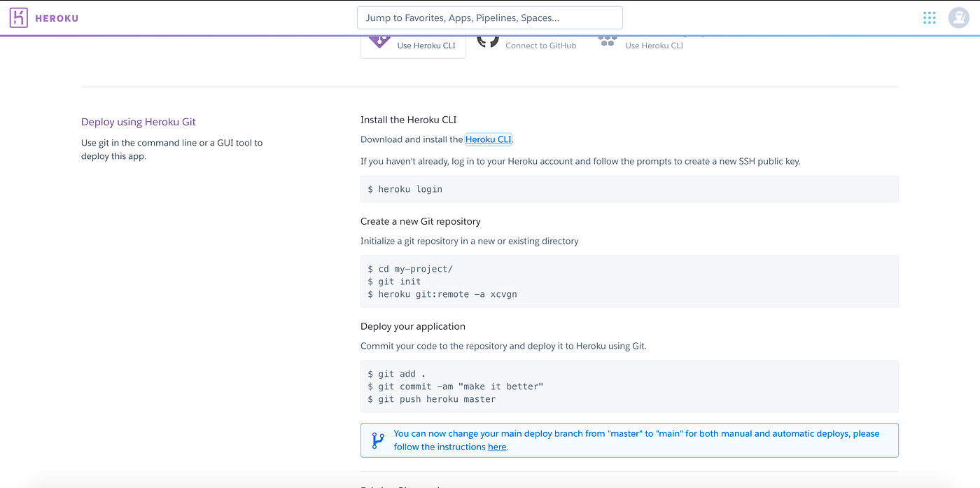Viewport: 980px width, 488px height.
Task: Click the Jump to Favorites search box
Action: point(489,17)
